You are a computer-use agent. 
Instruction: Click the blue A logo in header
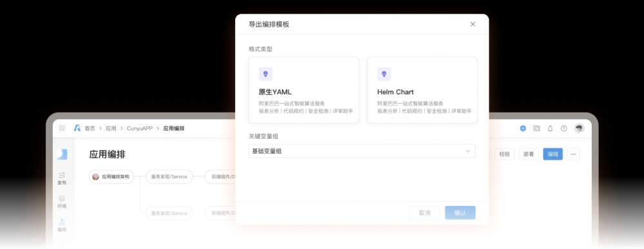[x=77, y=128]
